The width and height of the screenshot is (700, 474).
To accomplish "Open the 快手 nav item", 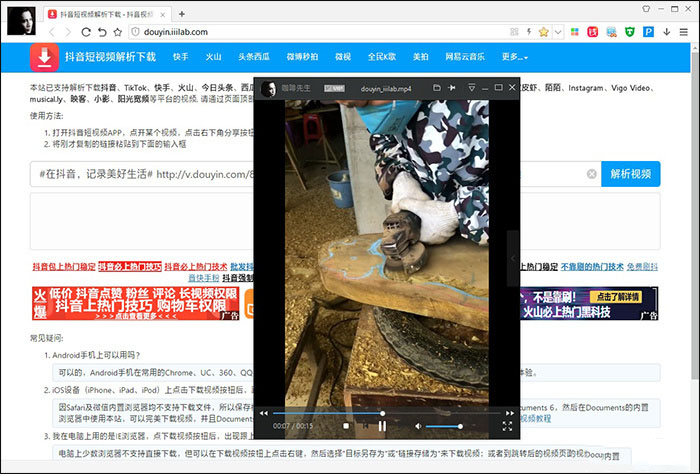I will click(181, 57).
